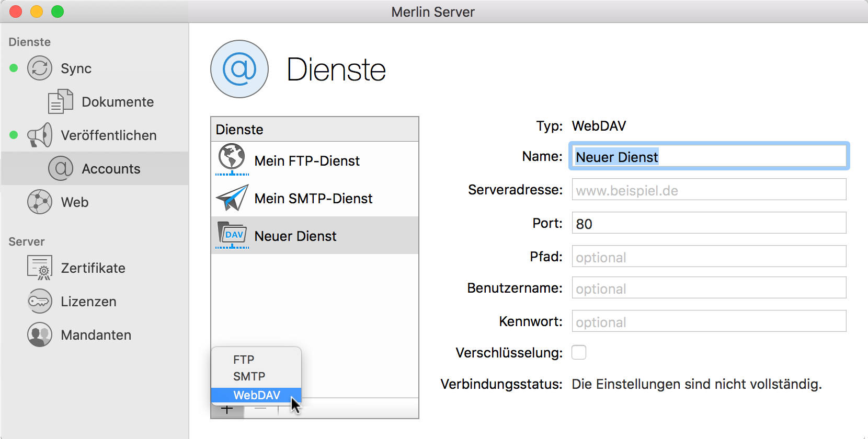
Task: Click the green zoom window button
Action: coord(58,11)
